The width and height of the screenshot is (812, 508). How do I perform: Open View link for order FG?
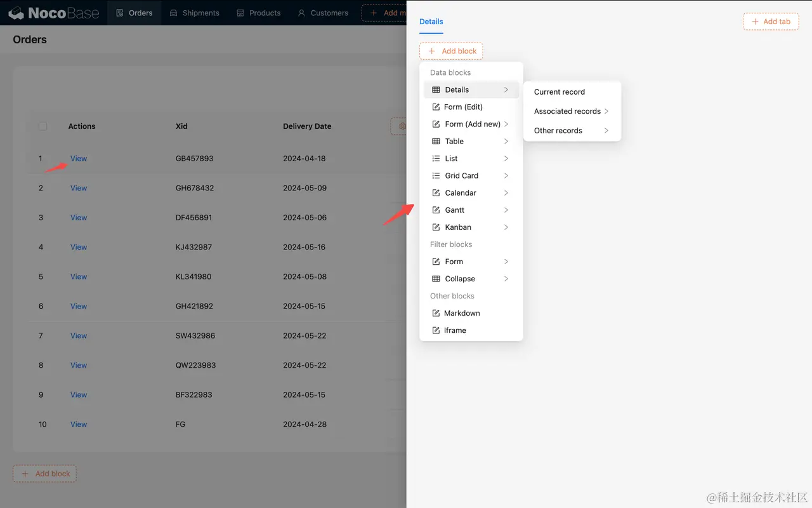pyautogui.click(x=79, y=424)
